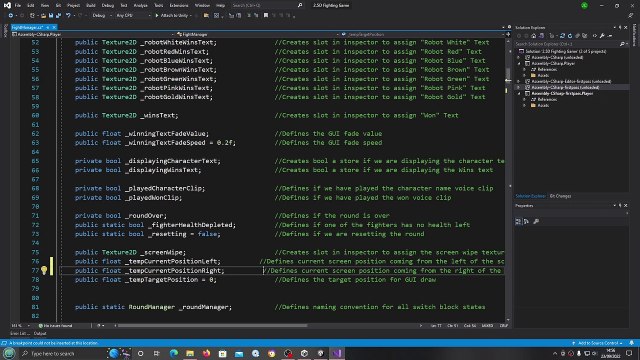This screenshot has height=360, width=640.
Task: Open the Edit menu
Action: click(x=31, y=5)
